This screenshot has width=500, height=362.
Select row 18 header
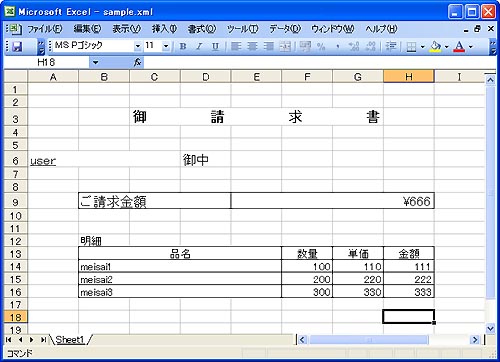click(16, 317)
